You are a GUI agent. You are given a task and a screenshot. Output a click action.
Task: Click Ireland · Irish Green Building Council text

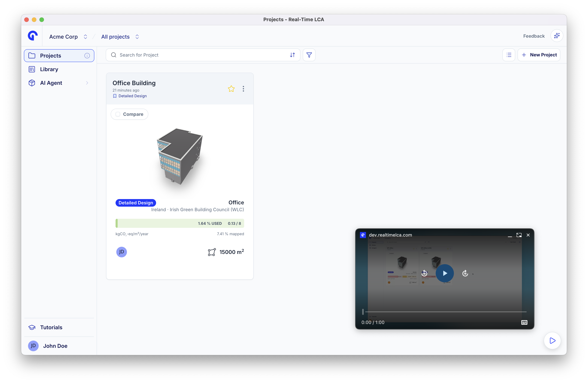[x=198, y=209]
